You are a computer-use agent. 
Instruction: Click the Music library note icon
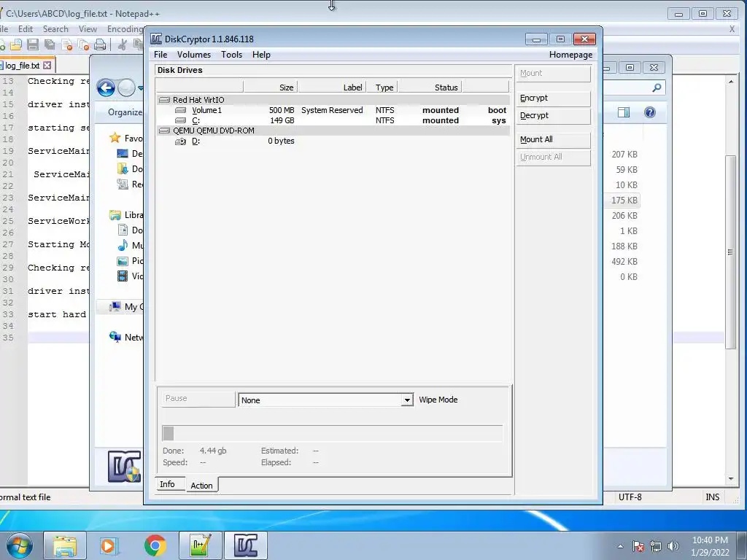(123, 245)
